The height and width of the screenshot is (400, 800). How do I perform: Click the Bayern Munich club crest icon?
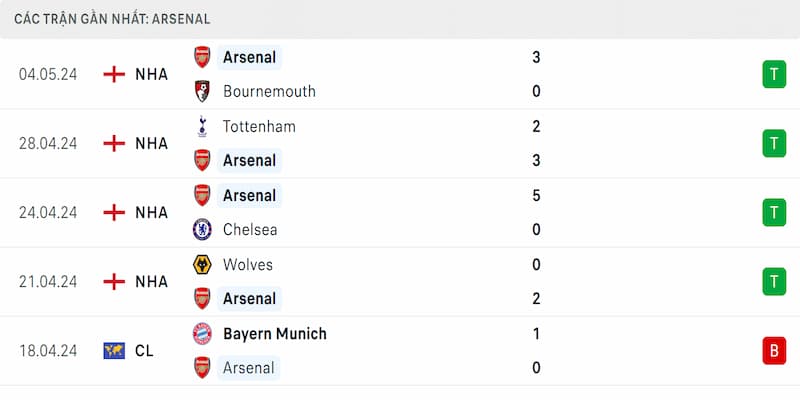tap(202, 334)
